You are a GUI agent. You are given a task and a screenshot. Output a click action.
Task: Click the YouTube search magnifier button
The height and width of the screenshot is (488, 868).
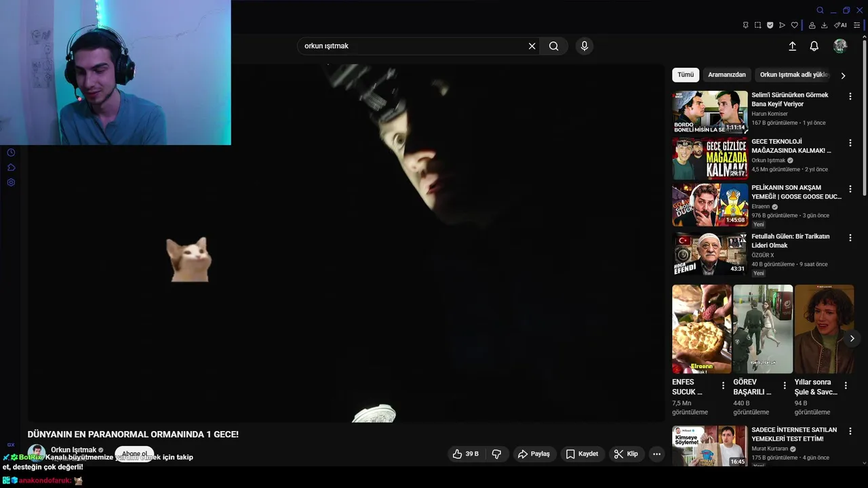tap(554, 46)
